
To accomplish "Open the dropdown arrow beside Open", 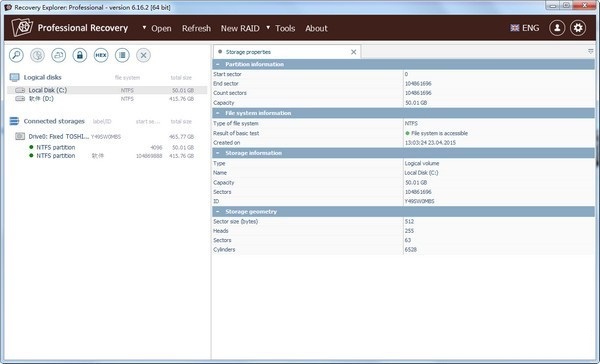I will pos(144,28).
